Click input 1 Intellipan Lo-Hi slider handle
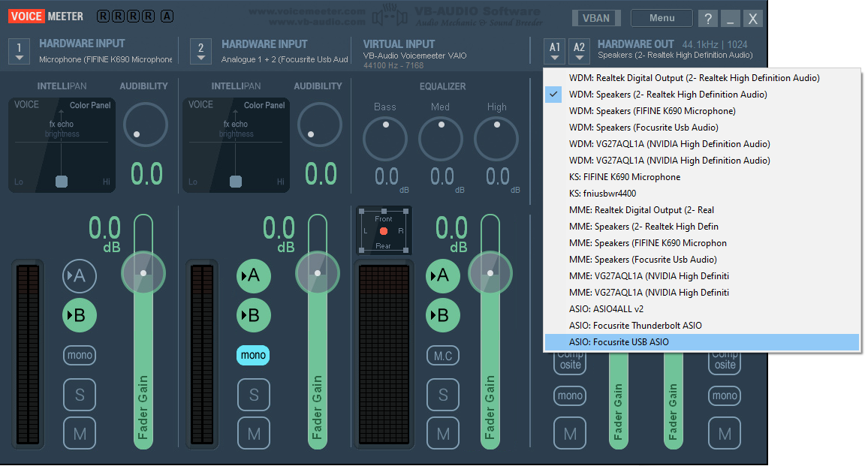This screenshot has height=466, width=868. tap(62, 182)
